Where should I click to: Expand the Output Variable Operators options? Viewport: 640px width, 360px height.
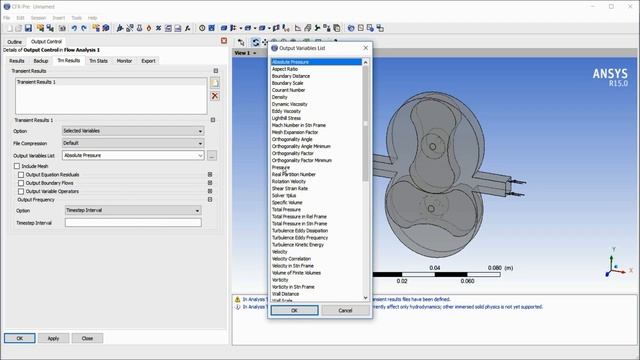click(x=210, y=191)
